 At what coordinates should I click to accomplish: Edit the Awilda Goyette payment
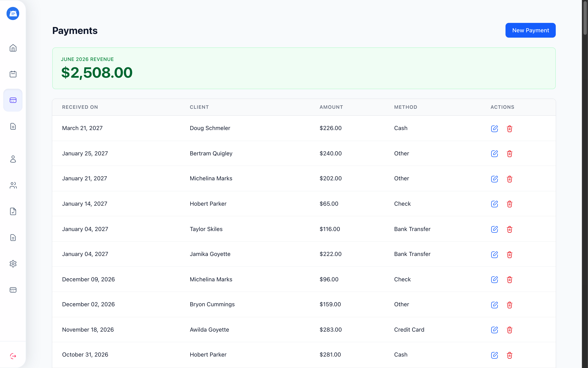click(x=494, y=330)
